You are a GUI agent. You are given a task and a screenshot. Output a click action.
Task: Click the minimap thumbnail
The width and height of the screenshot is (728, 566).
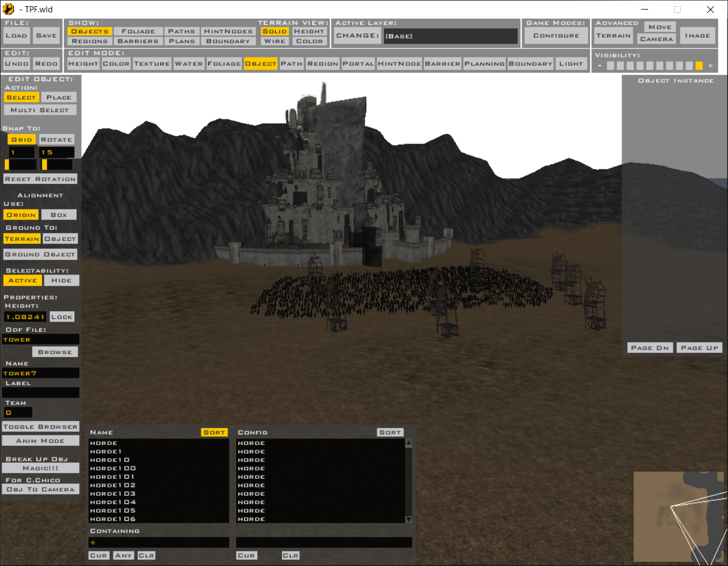[678, 516]
